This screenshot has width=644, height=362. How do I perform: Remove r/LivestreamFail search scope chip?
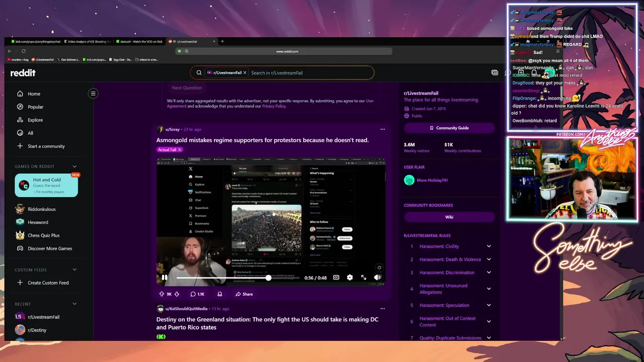pyautogui.click(x=245, y=73)
